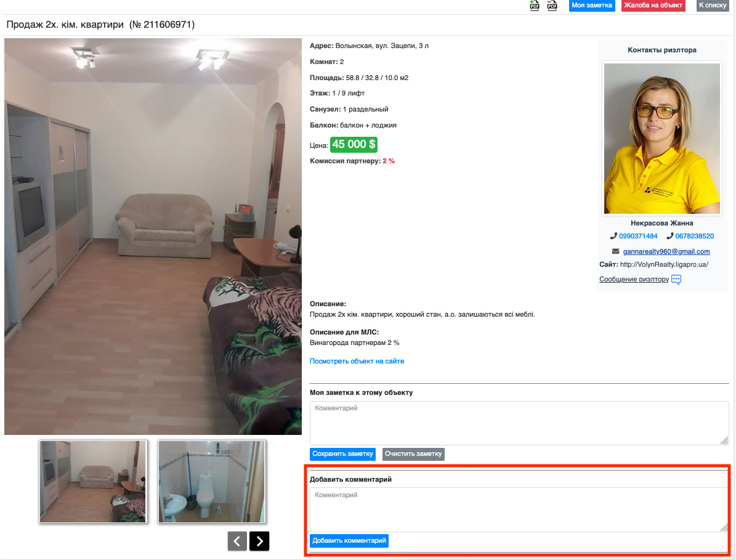Image resolution: width=736 pixels, height=560 pixels.
Task: Open 'Посмотреть объект на сайте' link
Action: [x=357, y=361]
